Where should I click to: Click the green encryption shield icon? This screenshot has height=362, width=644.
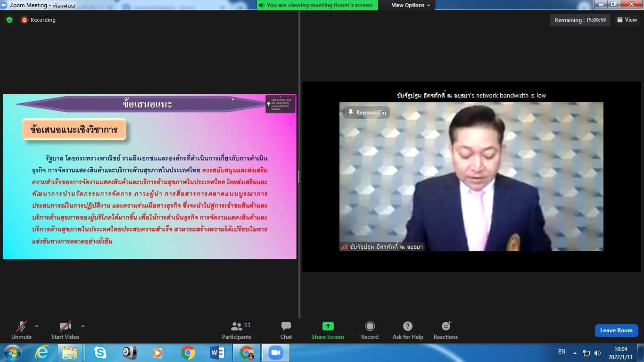click(9, 20)
